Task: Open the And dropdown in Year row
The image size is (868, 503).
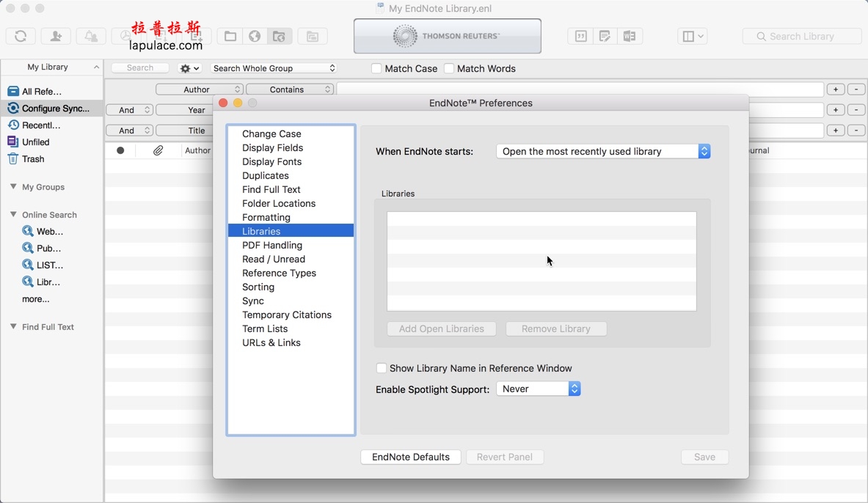Action: pos(130,109)
